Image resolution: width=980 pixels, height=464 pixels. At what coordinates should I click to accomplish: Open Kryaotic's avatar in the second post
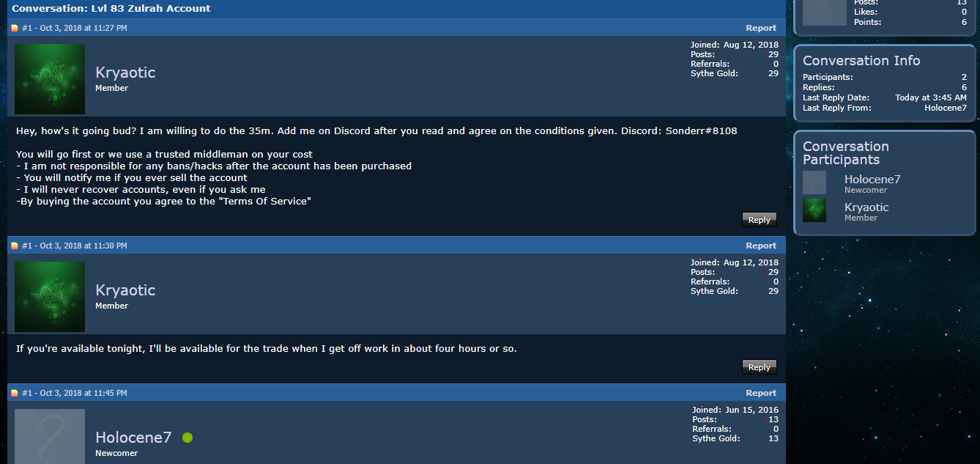[x=50, y=297]
